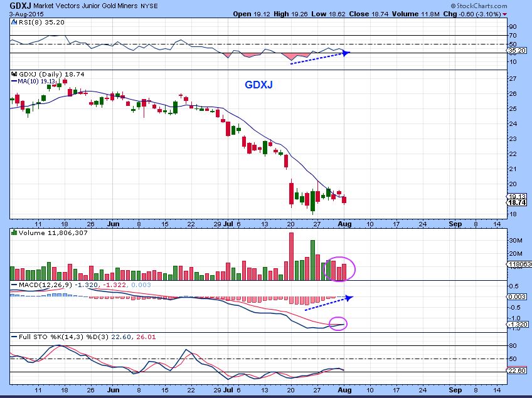
Task: Click the 19.13 moving average tag on price axis
Action: [518, 196]
